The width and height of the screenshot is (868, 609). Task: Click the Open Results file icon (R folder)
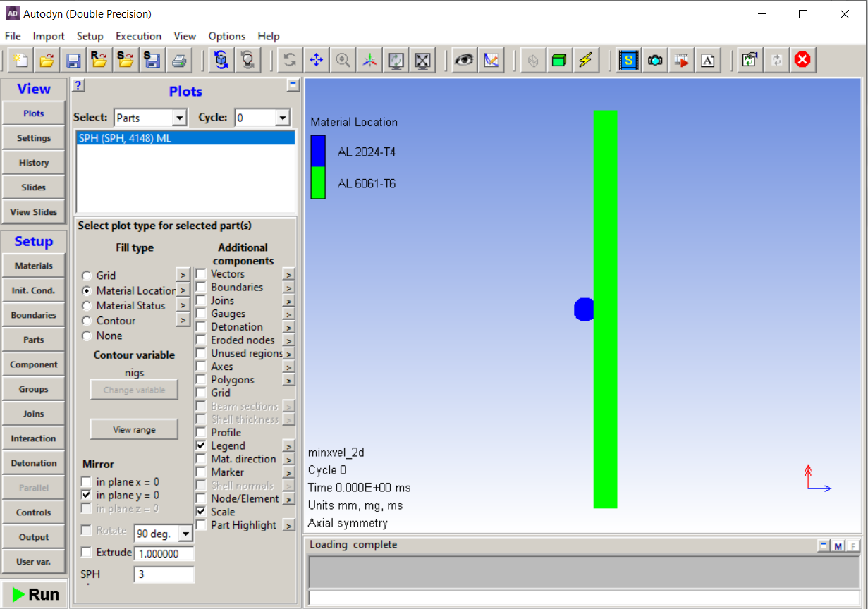(x=99, y=61)
